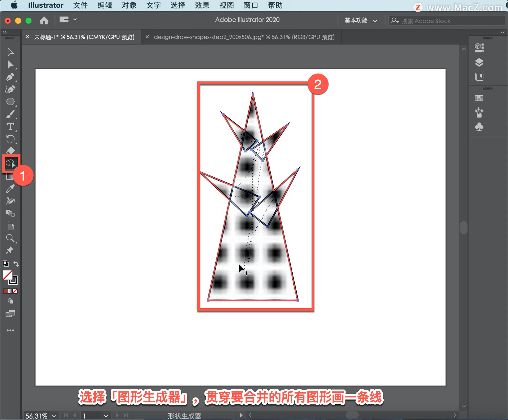
Task: Open the 文字 menu
Action: point(153,5)
